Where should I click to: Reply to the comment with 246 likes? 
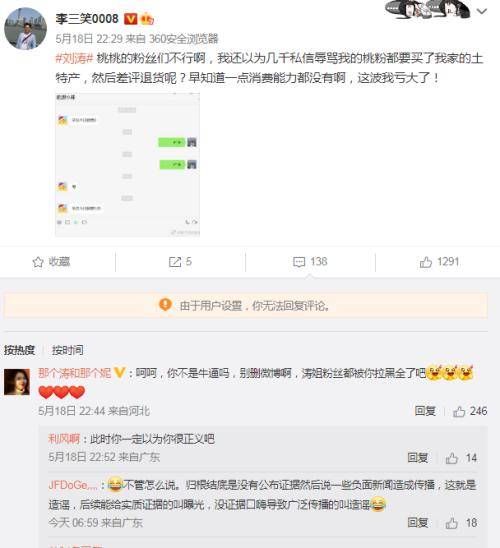[425, 411]
